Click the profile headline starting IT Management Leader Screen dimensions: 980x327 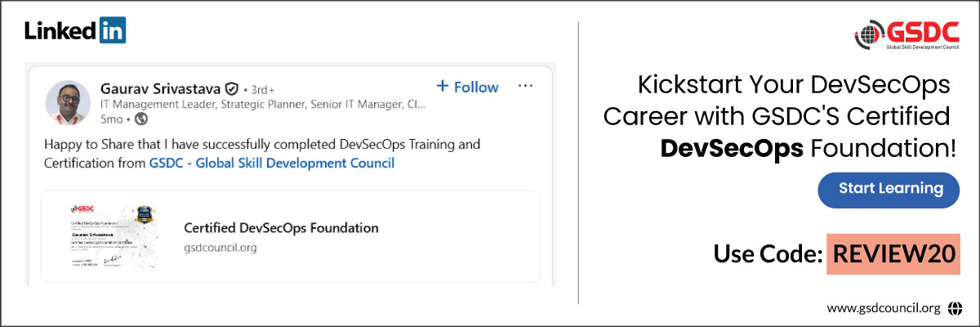[262, 105]
